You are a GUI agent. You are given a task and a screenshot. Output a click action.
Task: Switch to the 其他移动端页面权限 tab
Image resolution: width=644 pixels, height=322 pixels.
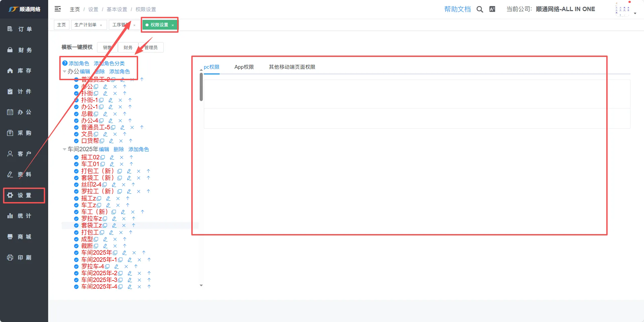292,67
